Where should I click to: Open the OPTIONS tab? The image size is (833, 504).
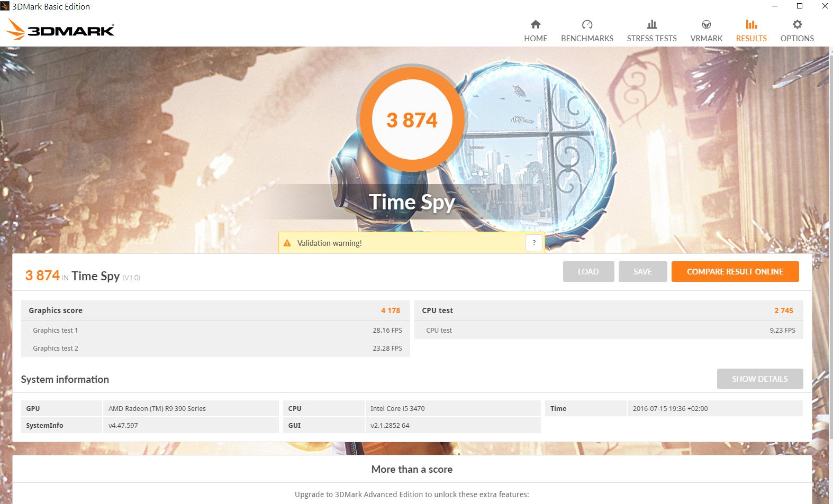tap(797, 31)
